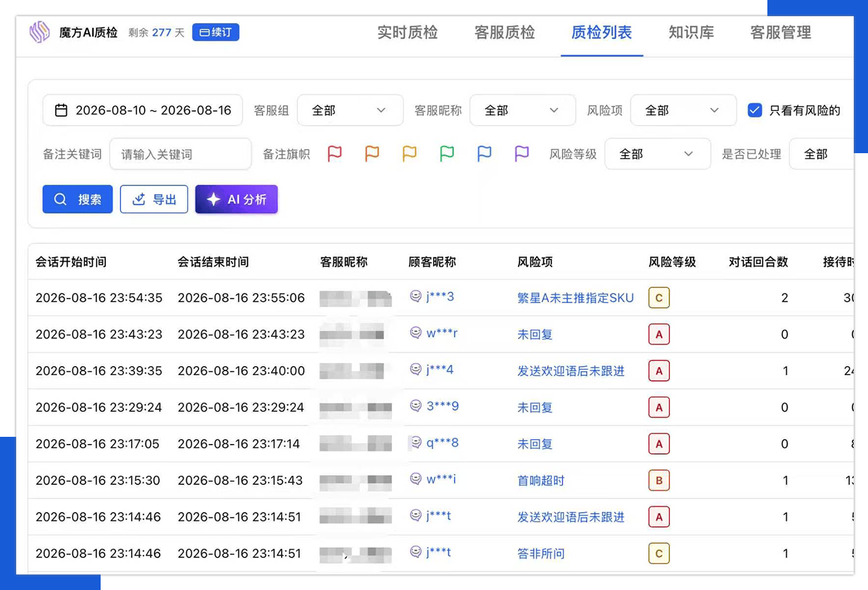The width and height of the screenshot is (868, 590).
Task: Click risk level A badge in 3***9 row
Action: tap(659, 408)
